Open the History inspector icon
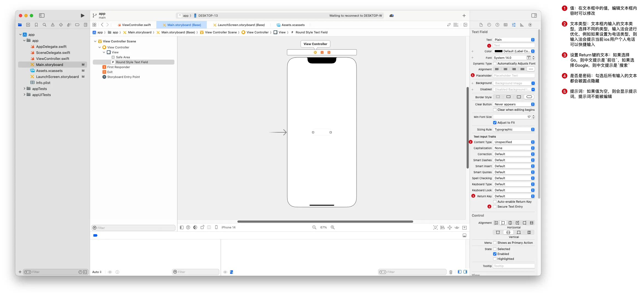 tap(489, 25)
